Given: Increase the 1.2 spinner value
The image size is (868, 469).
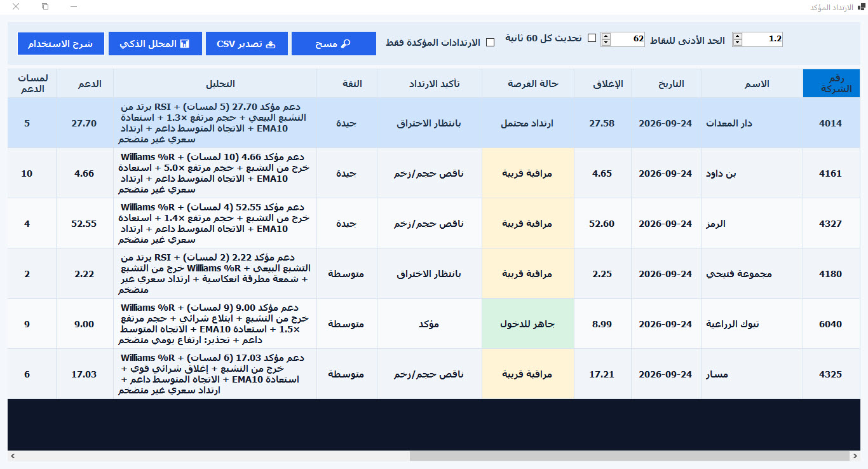Looking at the screenshot, I should coord(737,36).
